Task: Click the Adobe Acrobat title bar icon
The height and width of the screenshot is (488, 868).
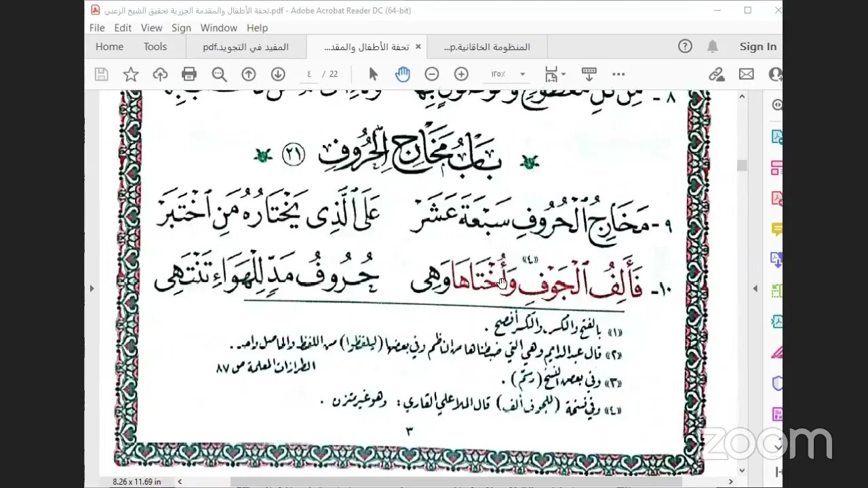Action: [x=96, y=10]
